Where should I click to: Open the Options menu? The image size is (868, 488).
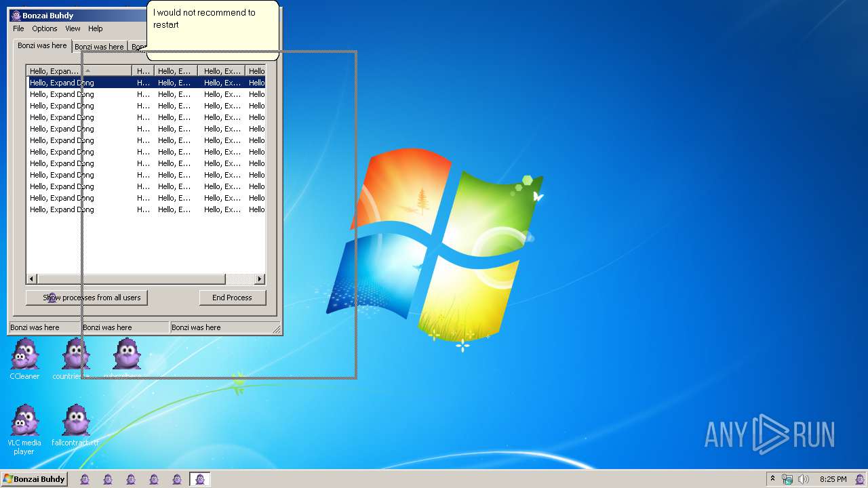45,28
